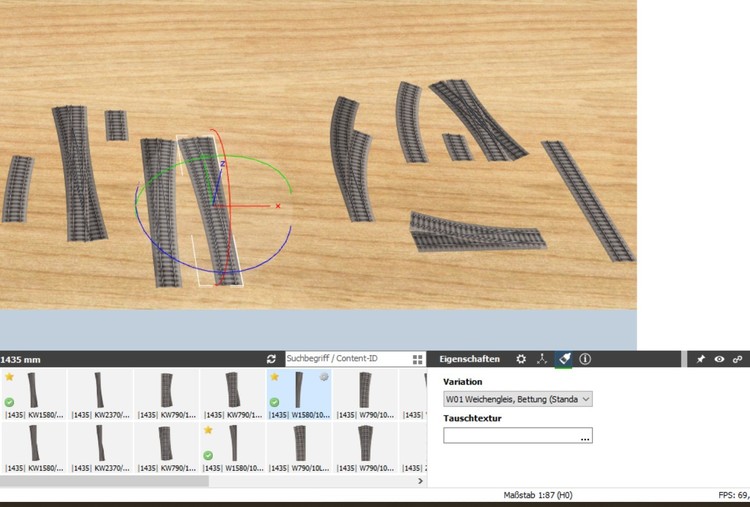
Task: Click green checkmark on starred KW1580 item
Action: coord(9,402)
